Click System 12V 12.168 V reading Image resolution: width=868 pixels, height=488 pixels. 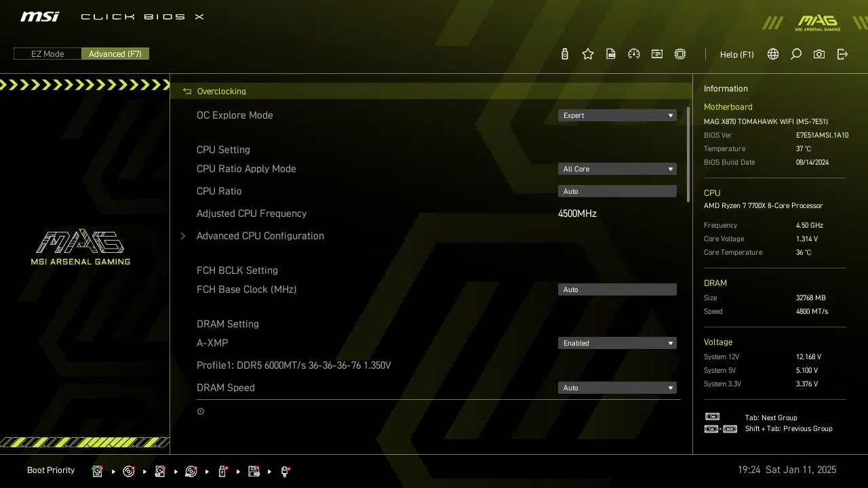click(808, 357)
